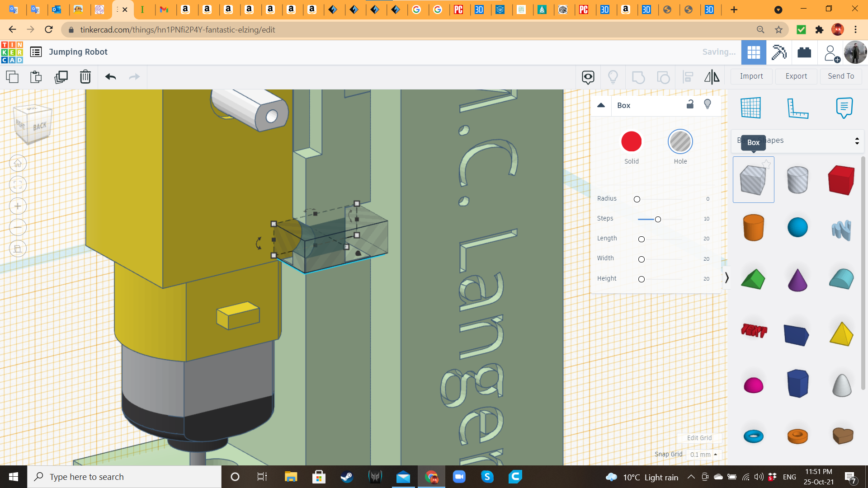Open the Workplane tool

pos(751,108)
